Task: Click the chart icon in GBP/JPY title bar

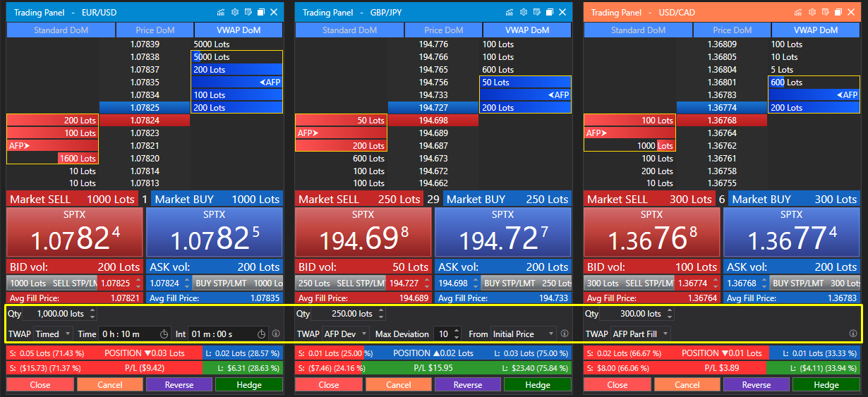Action: [x=510, y=12]
